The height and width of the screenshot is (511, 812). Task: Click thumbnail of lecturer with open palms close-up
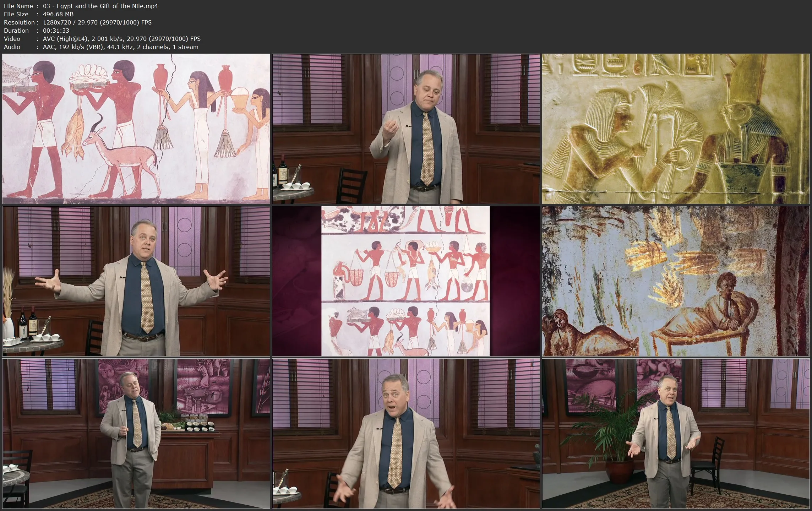click(x=406, y=434)
